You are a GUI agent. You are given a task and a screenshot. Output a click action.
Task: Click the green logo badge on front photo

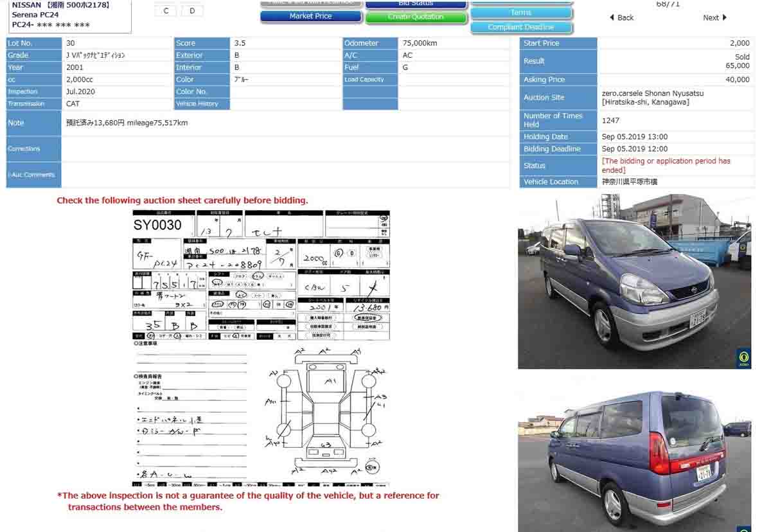click(743, 359)
